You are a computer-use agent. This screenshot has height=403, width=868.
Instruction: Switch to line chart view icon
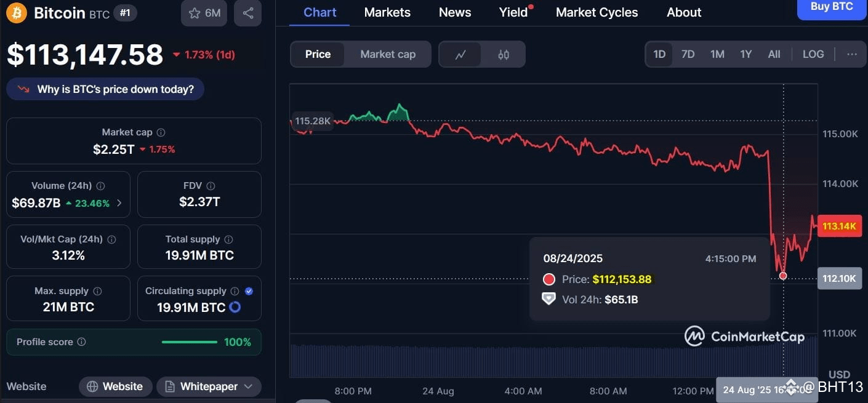tap(460, 54)
